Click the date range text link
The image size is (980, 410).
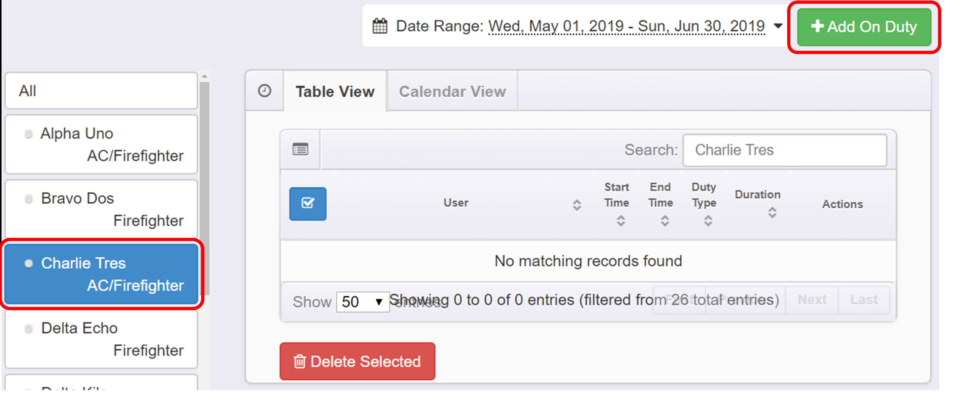pyautogui.click(x=626, y=26)
